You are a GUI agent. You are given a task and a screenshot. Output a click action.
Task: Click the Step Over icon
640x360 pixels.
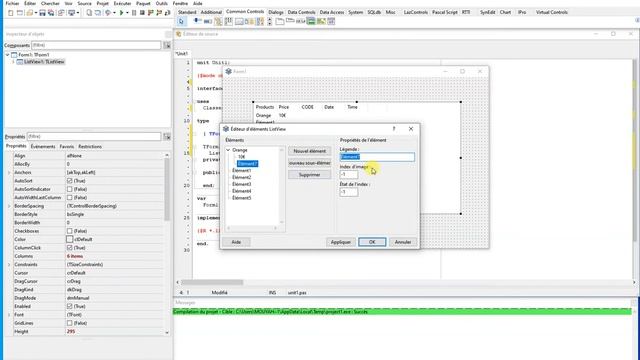pos(159,13)
